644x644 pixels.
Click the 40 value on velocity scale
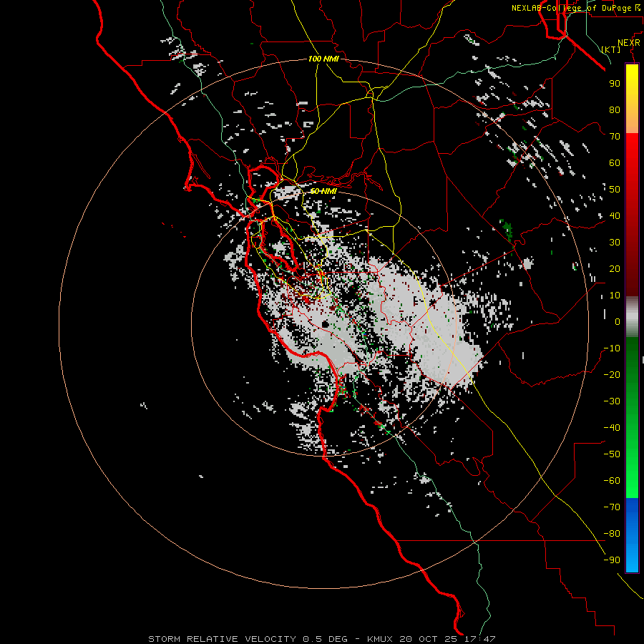pyautogui.click(x=615, y=216)
